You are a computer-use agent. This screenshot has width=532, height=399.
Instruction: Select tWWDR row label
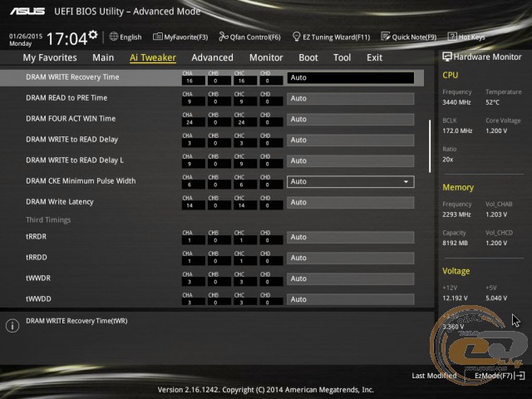click(x=38, y=278)
